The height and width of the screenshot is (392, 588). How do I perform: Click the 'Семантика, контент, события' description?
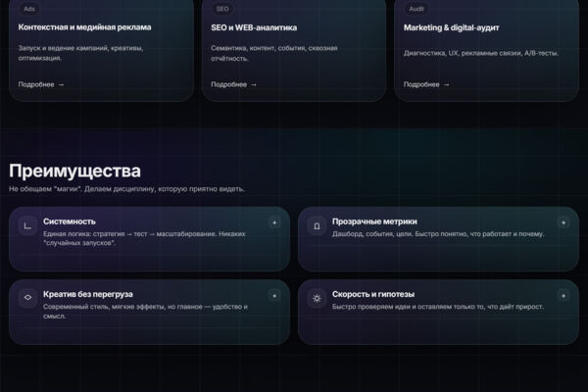[274, 53]
